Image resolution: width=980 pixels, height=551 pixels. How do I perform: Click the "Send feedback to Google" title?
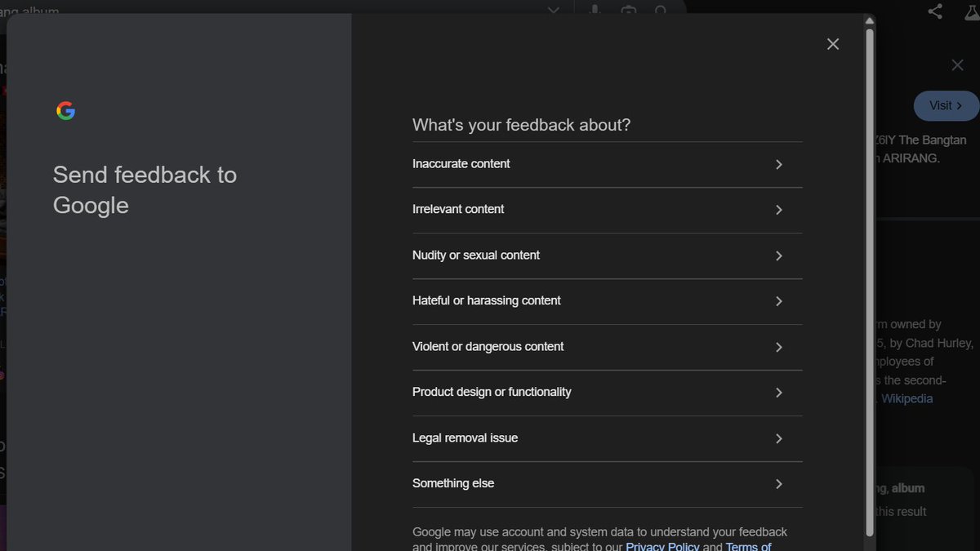click(145, 189)
